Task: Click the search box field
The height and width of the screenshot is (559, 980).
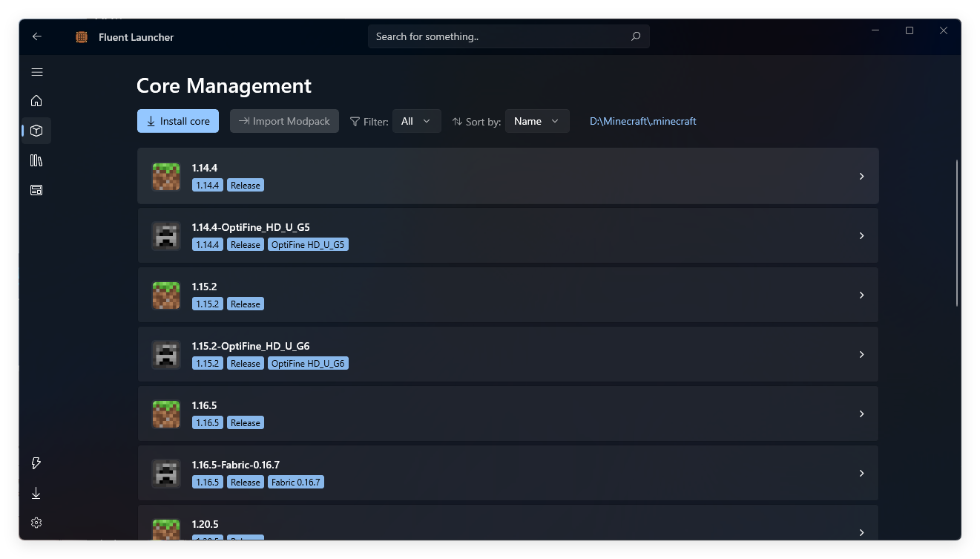Action: [x=508, y=36]
